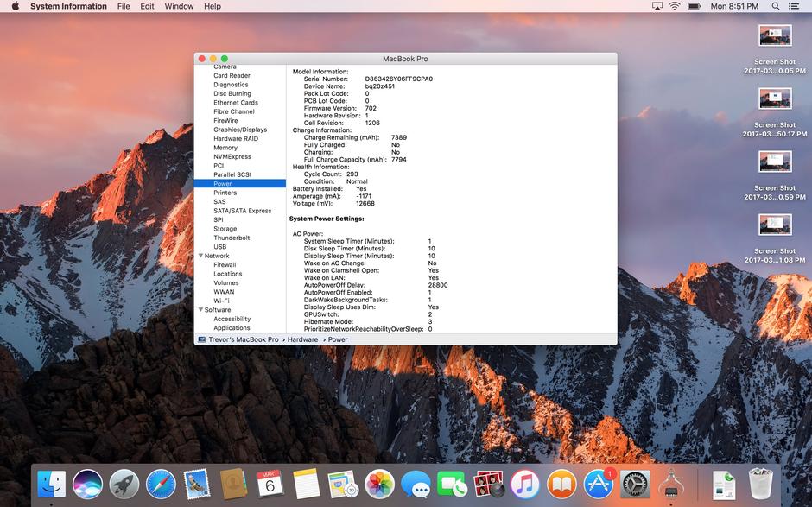The height and width of the screenshot is (507, 812).
Task: Open the Edit menu
Action: tap(147, 6)
